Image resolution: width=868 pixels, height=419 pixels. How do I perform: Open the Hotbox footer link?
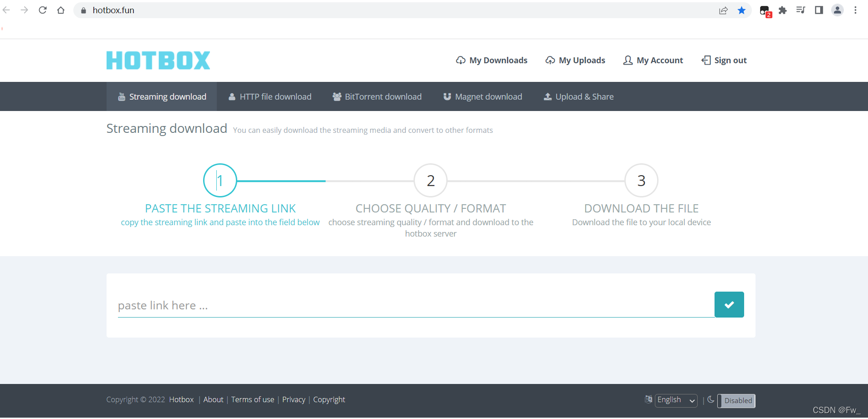click(x=181, y=400)
